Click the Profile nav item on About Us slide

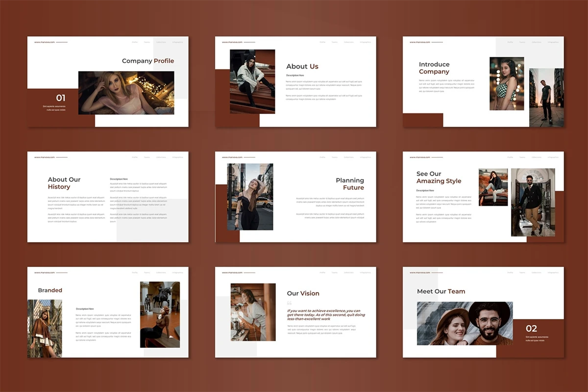click(x=322, y=42)
